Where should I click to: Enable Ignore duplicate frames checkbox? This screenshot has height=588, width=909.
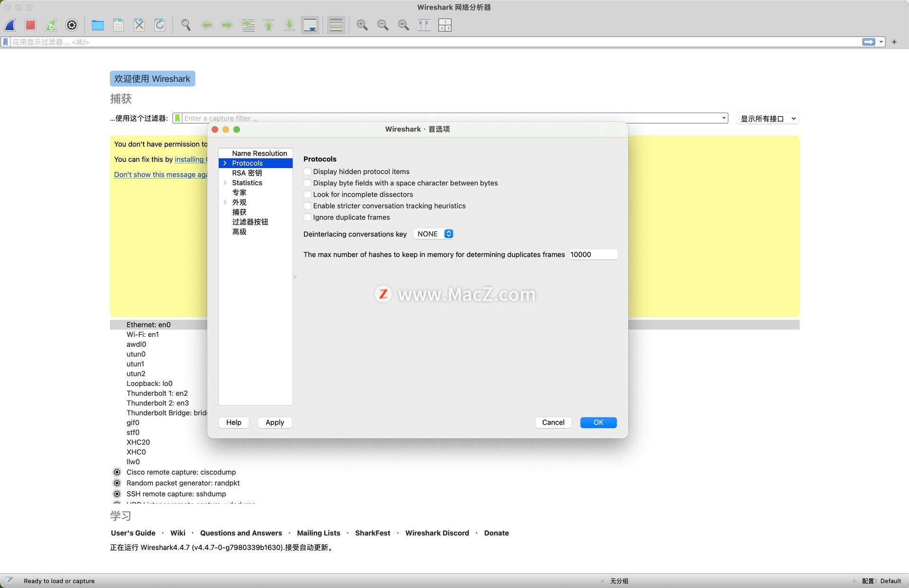(307, 217)
